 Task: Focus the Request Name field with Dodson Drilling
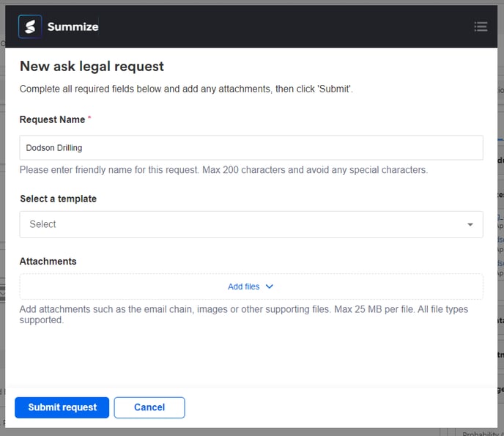coord(251,147)
